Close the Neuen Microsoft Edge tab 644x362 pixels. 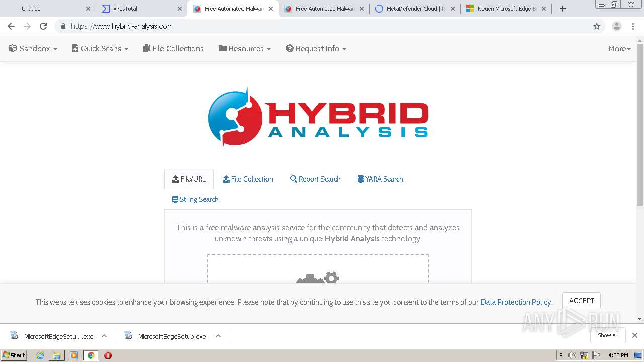544,9
